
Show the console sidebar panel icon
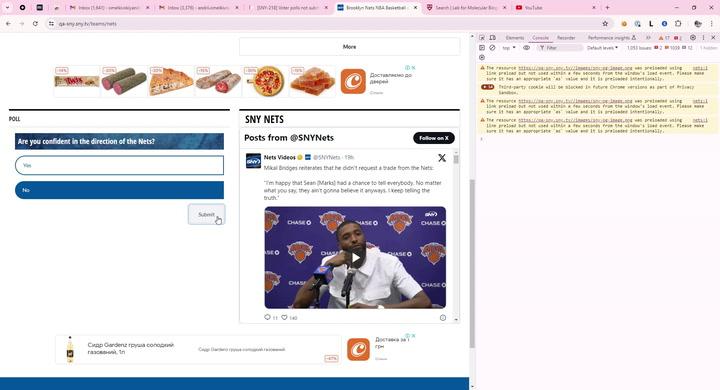tap(482, 48)
